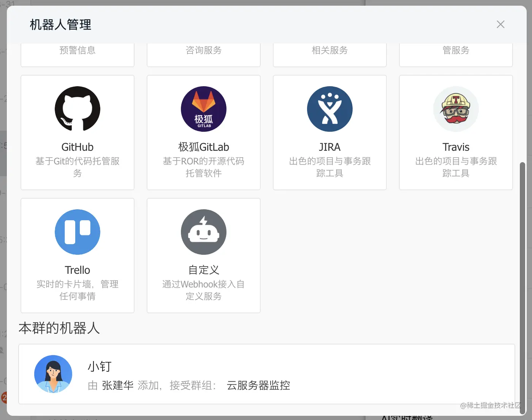Click the 小钉 robot avatar
This screenshot has height=420, width=532.
[53, 374]
